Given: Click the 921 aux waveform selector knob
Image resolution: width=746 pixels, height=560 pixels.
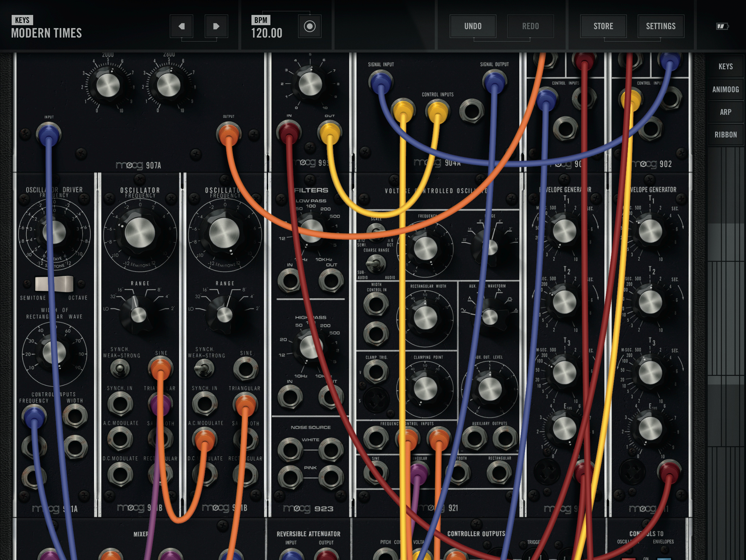Looking at the screenshot, I should click(x=490, y=316).
